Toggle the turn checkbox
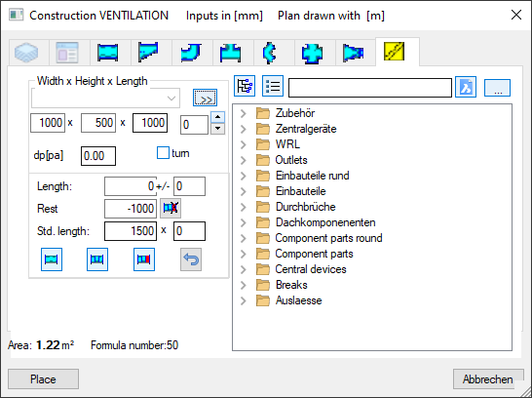The width and height of the screenshot is (532, 398). (x=163, y=153)
